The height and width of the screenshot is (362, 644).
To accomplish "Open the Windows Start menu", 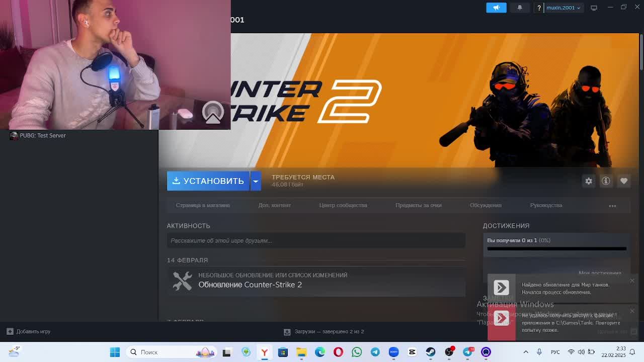I will tap(115, 352).
